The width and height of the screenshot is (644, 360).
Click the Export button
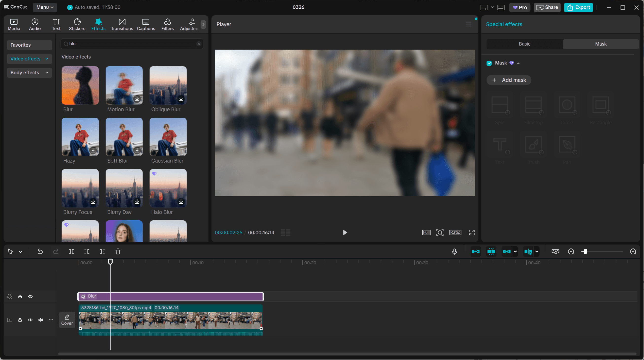tap(578, 7)
